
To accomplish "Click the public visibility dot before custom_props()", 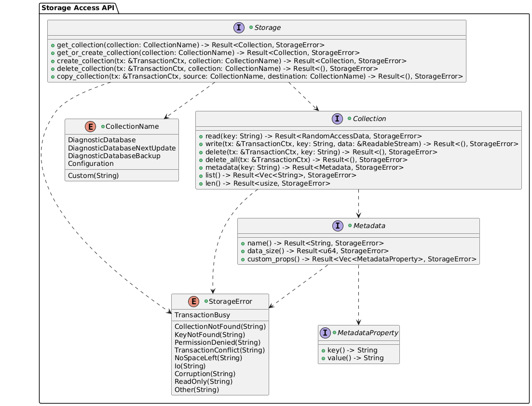I will coord(243,259).
